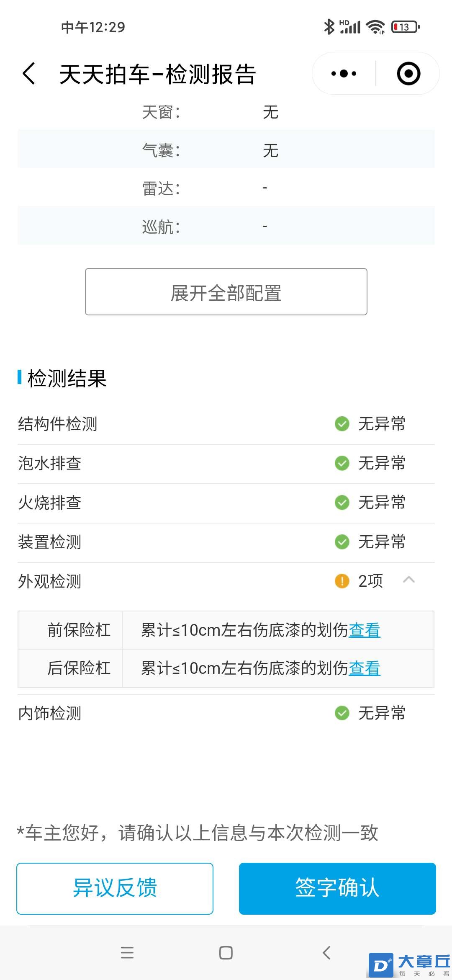Tap the orange warning icon for 外观检测
The height and width of the screenshot is (980, 452).
[342, 581]
